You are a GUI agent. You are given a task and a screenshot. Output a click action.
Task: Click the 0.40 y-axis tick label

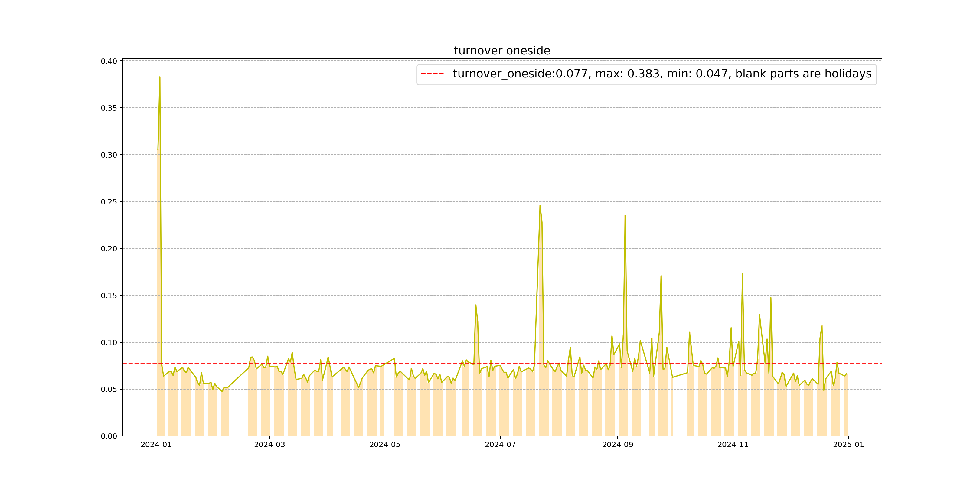click(x=109, y=61)
